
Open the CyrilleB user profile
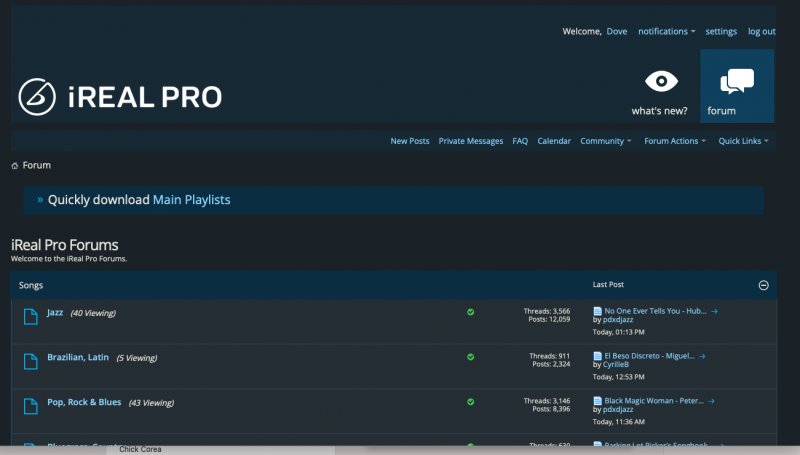coord(616,365)
